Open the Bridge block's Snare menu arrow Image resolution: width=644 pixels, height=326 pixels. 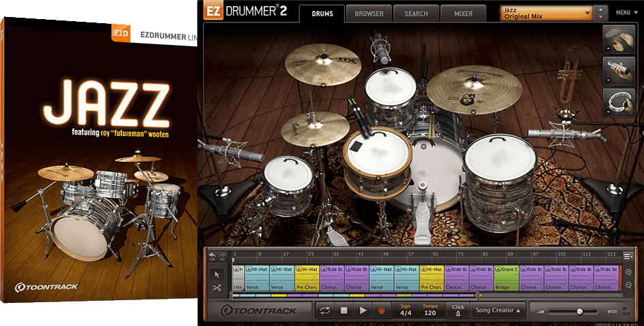[x=498, y=269]
